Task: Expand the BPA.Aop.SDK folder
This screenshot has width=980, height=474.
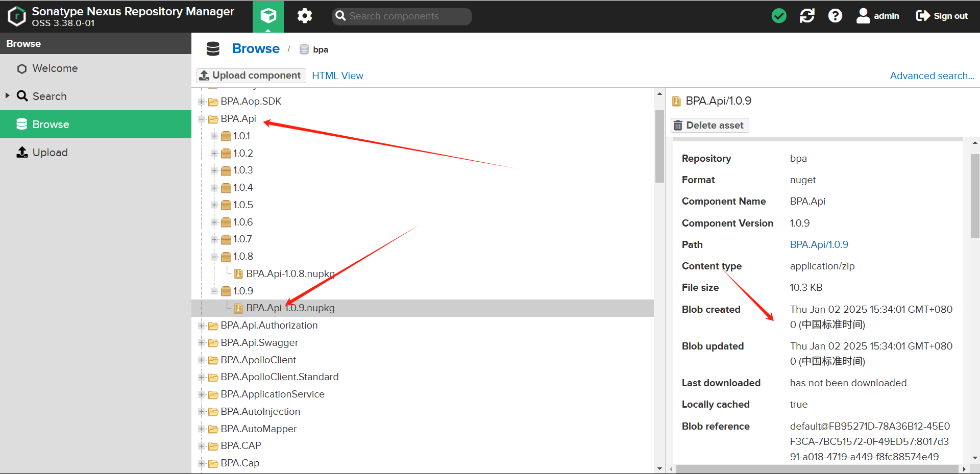Action: coord(202,102)
